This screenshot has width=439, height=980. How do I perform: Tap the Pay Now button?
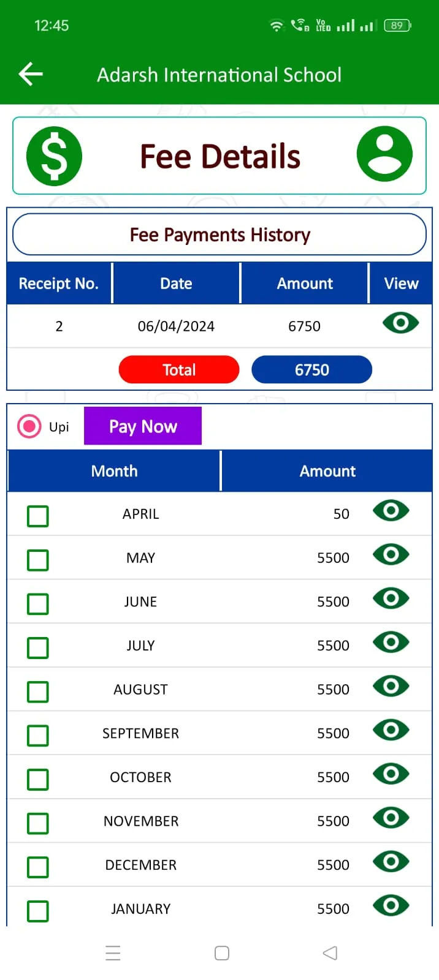[143, 426]
